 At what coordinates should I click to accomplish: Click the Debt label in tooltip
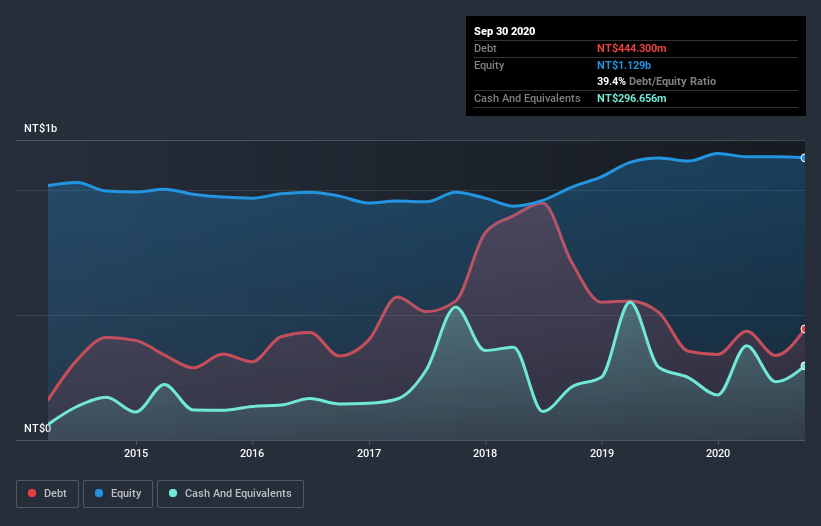coord(485,48)
